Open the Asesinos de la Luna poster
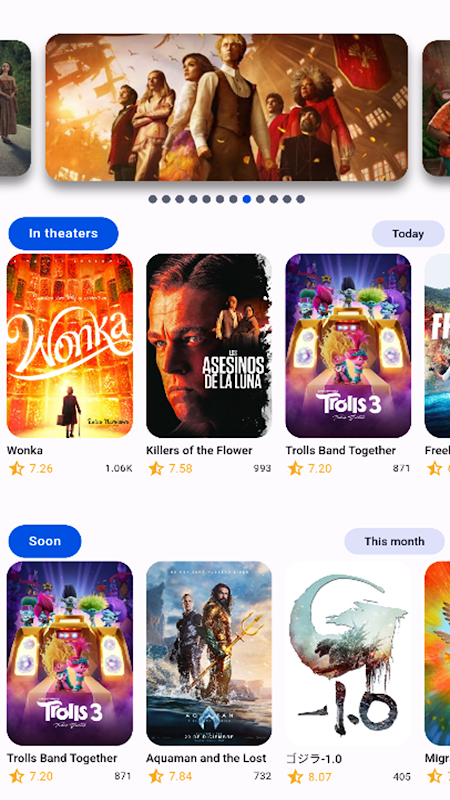Screen dimensions: 450x800 209,346
